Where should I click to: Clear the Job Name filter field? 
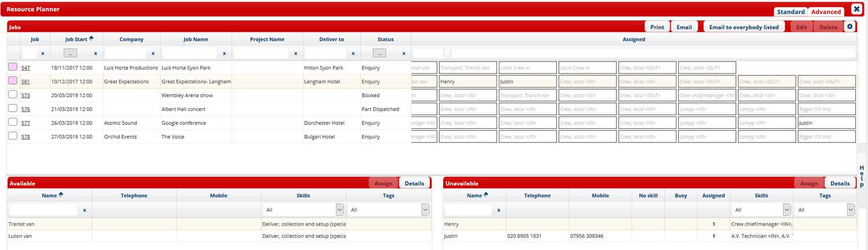click(x=224, y=53)
